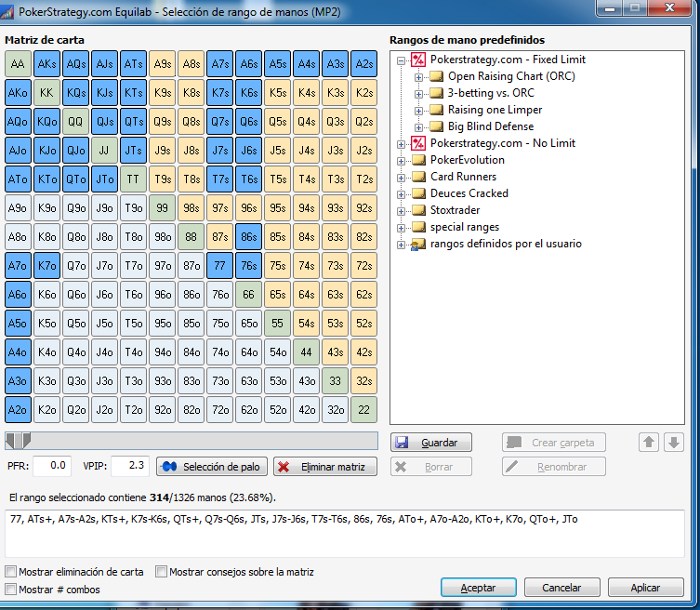Expand the Card Runners folder
This screenshot has height=610, width=700.
pyautogui.click(x=401, y=178)
